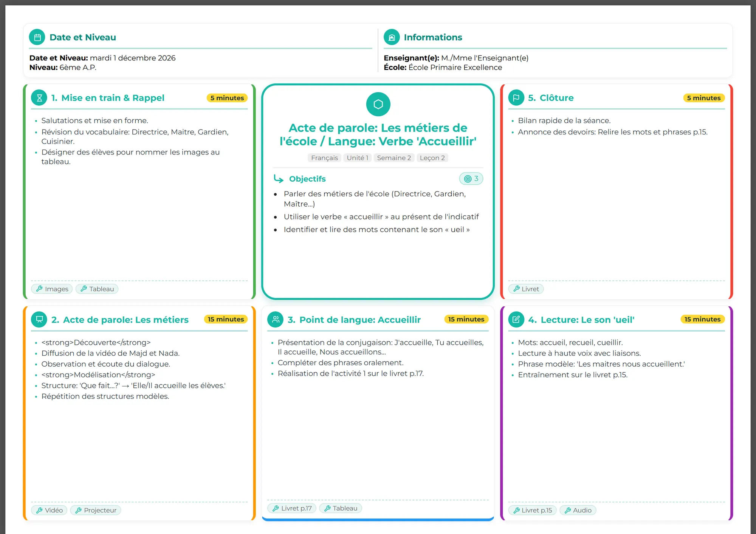
Task: Click the 5 minutes badge in Clôture
Action: click(703, 98)
